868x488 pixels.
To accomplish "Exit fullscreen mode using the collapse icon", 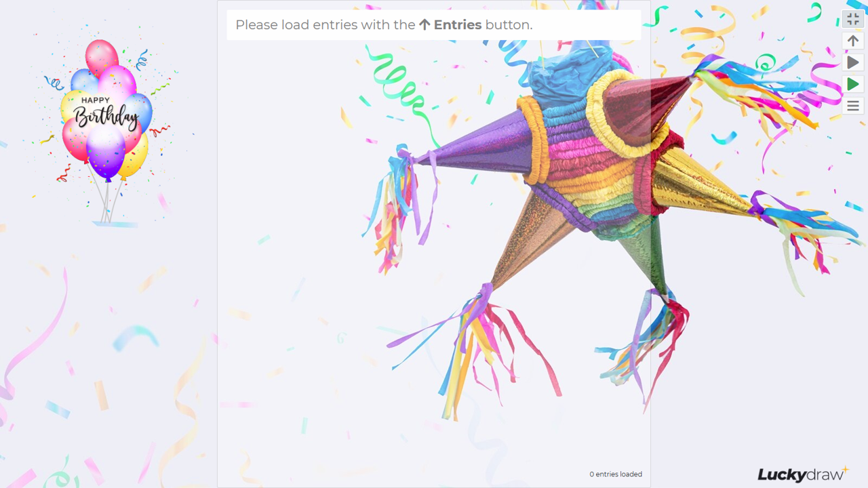I will click(853, 19).
